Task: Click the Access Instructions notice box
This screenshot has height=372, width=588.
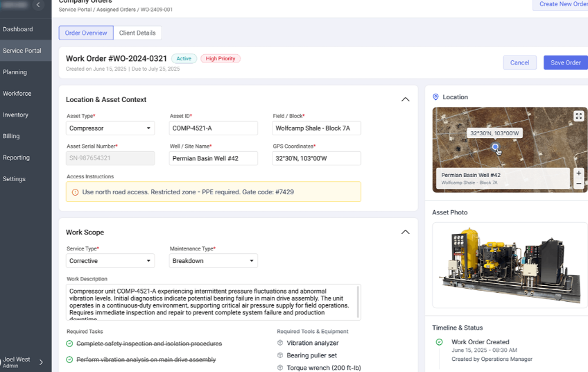Action: point(214,192)
